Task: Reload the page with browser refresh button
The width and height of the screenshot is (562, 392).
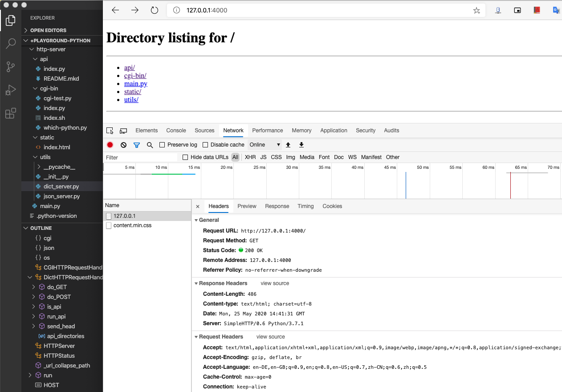Action: pos(155,10)
